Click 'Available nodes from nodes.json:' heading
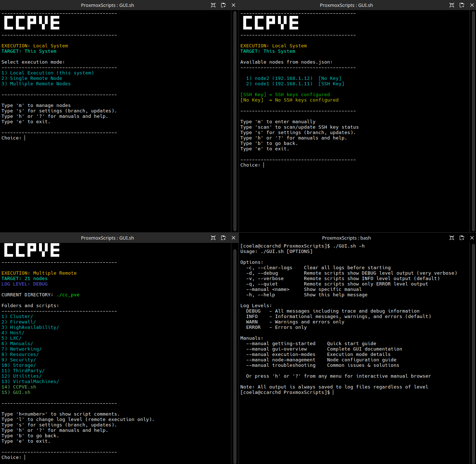476x464 pixels. pyautogui.click(x=287, y=62)
